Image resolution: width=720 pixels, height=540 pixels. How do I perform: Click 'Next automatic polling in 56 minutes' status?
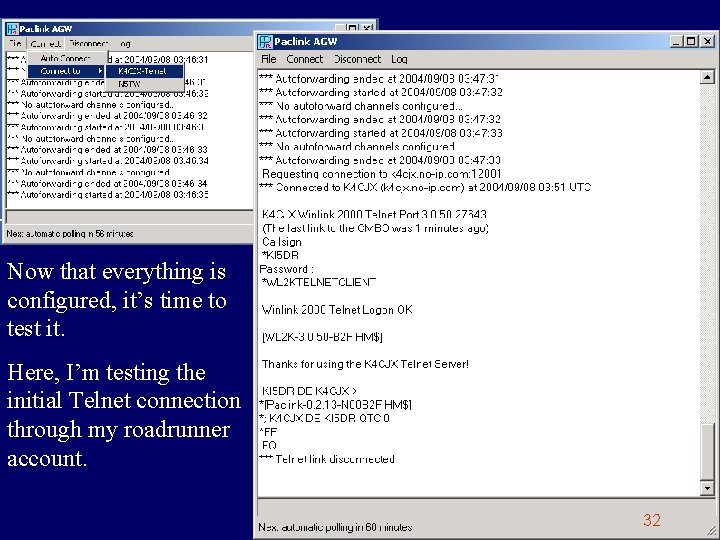point(70,234)
